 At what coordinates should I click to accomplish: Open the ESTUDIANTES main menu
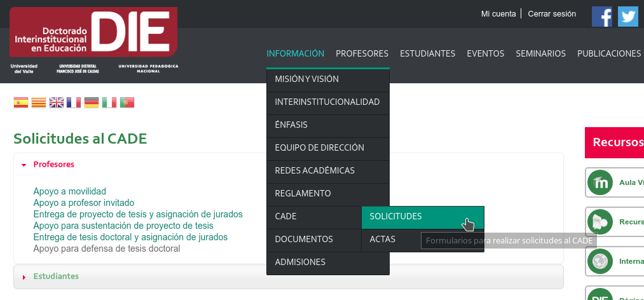pyautogui.click(x=428, y=53)
